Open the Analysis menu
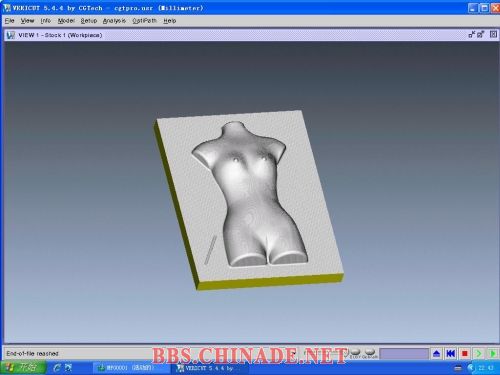The image size is (500, 375). click(x=114, y=21)
